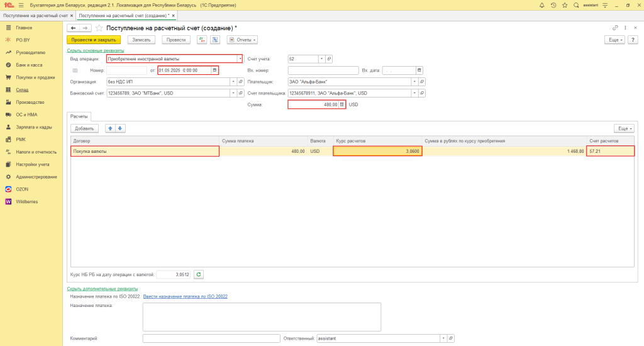Open the Покупки и продажи section
The width and height of the screenshot is (644, 346).
point(35,77)
